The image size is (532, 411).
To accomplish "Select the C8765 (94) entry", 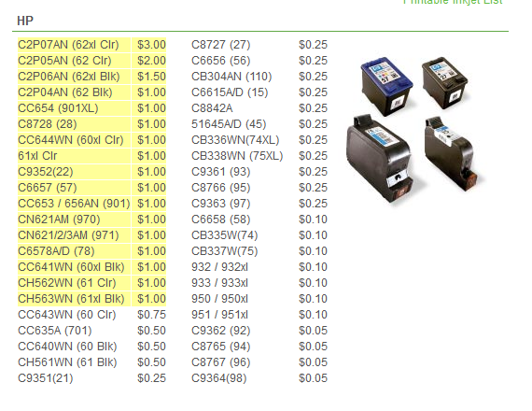I will pos(221,347).
